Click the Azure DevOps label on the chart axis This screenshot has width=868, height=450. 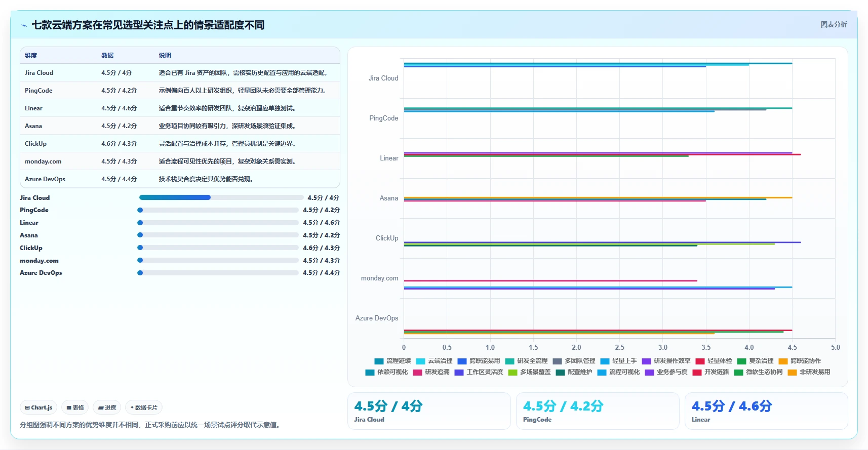pyautogui.click(x=377, y=318)
